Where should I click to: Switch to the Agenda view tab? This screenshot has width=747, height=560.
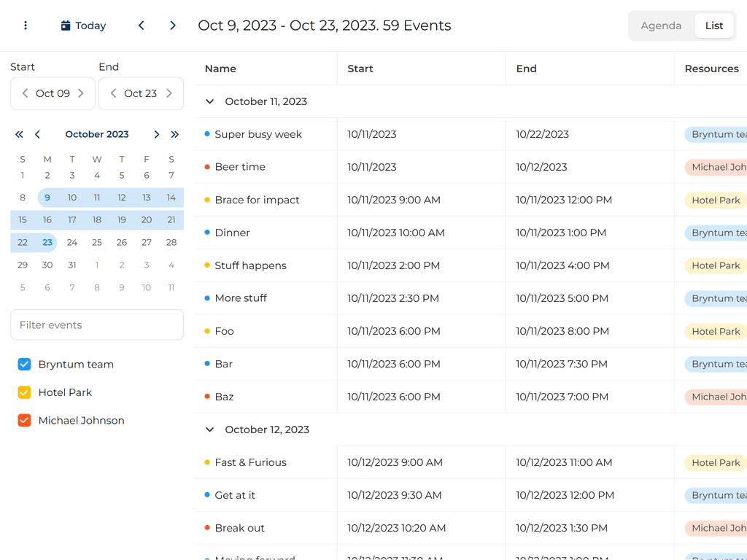[661, 25]
